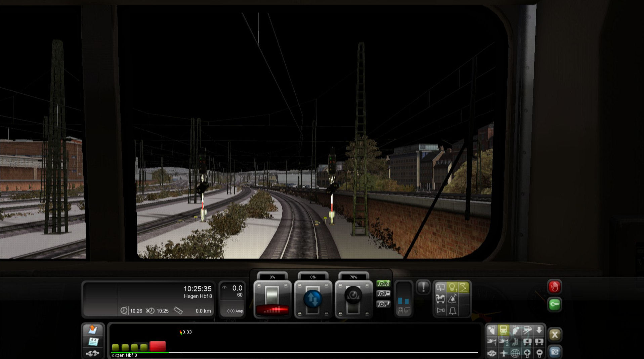This screenshot has width=644, height=359.
Task: Toggle the pantograph button
Action: click(x=464, y=287)
